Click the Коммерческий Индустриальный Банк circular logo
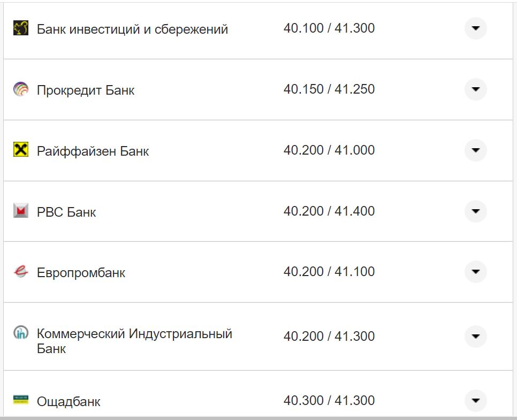517x420 pixels. tap(20, 333)
